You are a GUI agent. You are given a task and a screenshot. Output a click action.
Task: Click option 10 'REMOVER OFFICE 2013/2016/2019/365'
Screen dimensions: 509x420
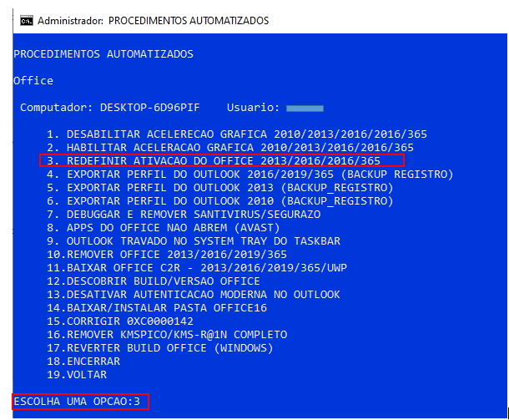tap(167, 255)
